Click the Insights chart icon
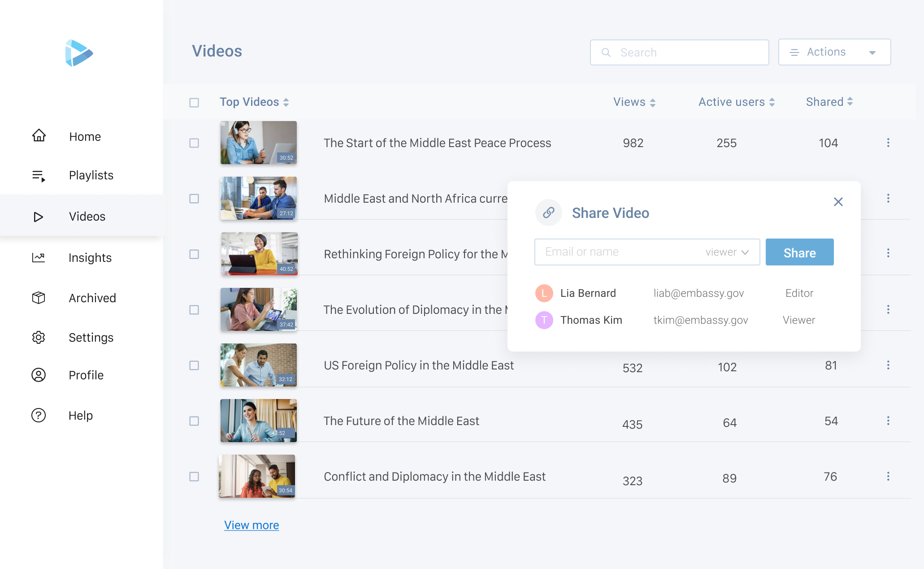 (x=39, y=257)
